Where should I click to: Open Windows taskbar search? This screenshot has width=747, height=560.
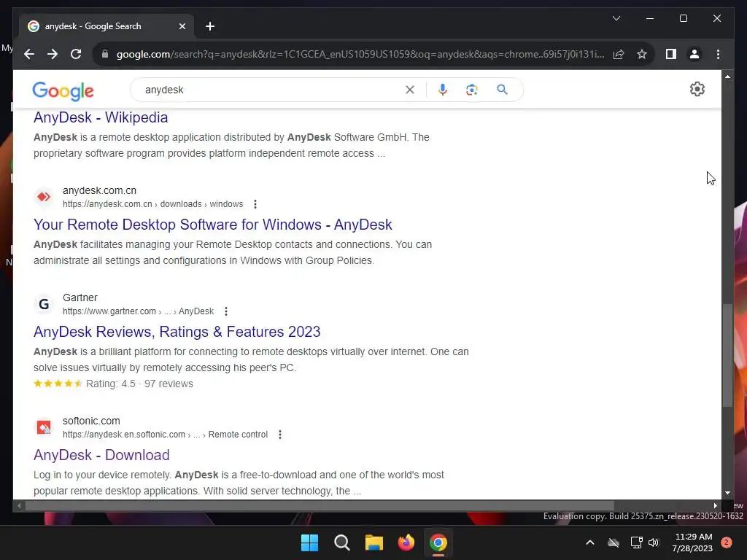coord(341,542)
